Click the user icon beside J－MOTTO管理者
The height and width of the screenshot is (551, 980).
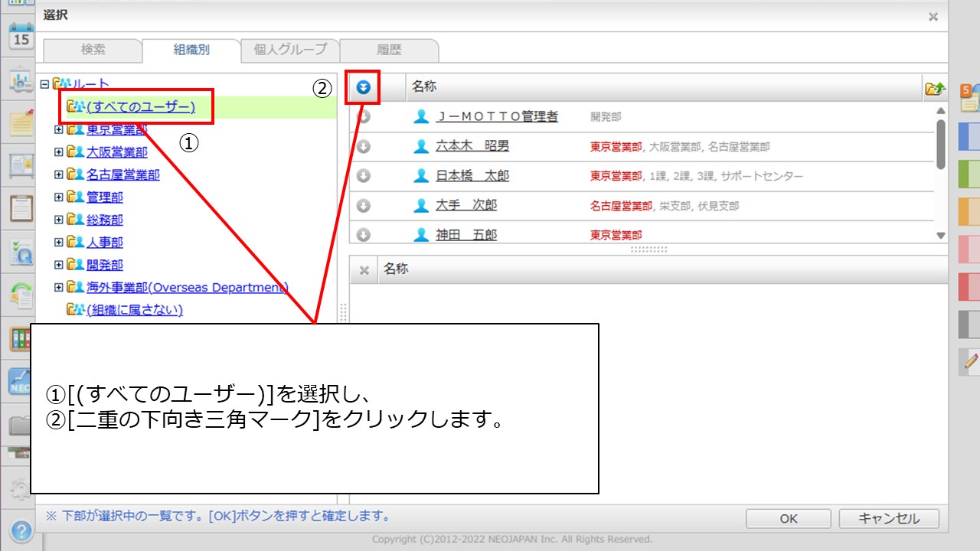tap(421, 116)
